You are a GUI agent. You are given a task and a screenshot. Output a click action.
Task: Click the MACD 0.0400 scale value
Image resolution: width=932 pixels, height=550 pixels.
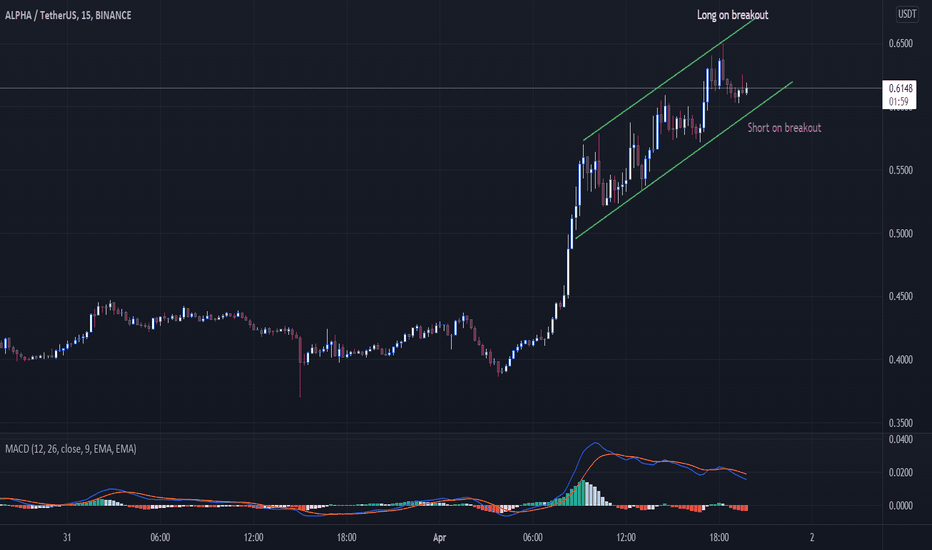coord(900,439)
